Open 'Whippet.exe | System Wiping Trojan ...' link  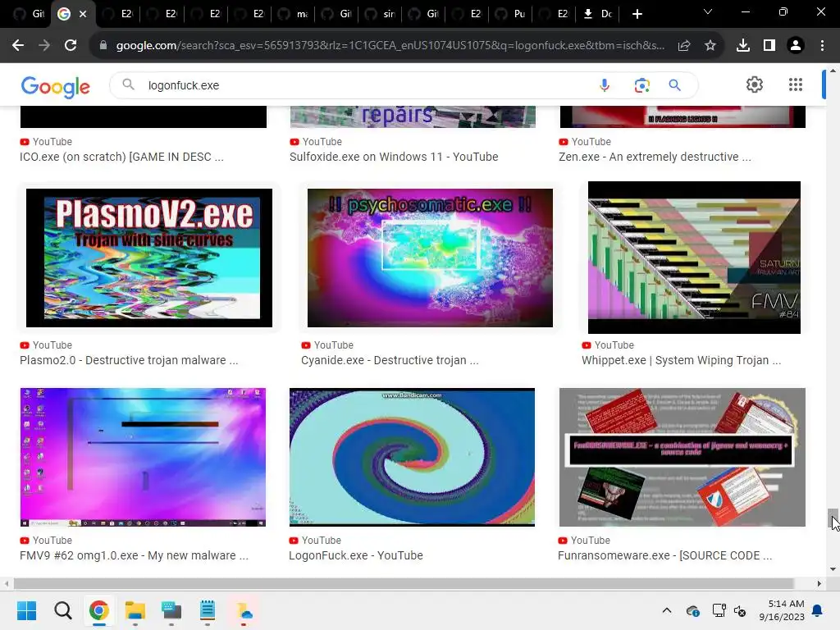pos(681,361)
